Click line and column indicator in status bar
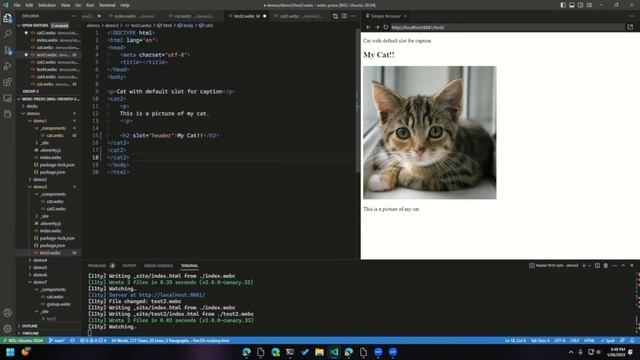 pyautogui.click(x=515, y=340)
